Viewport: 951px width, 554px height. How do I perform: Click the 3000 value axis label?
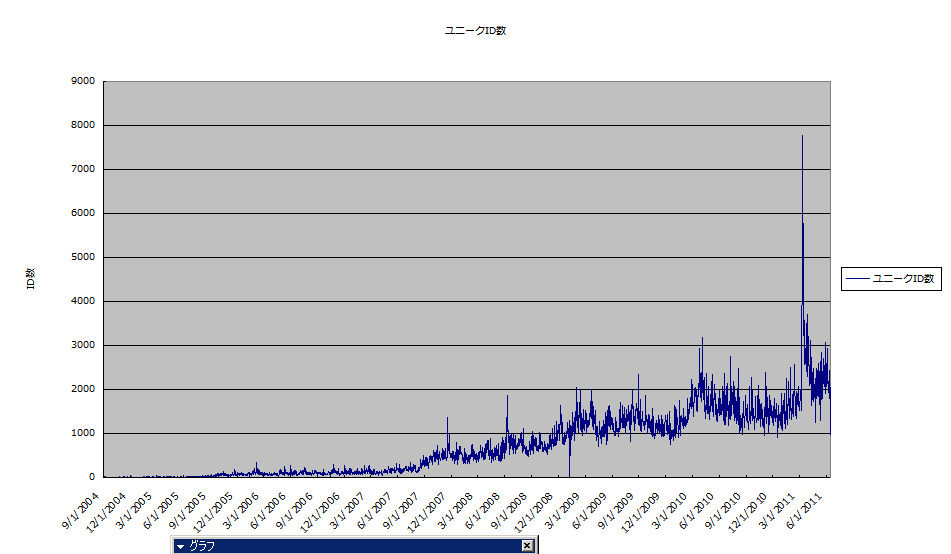[x=84, y=345]
